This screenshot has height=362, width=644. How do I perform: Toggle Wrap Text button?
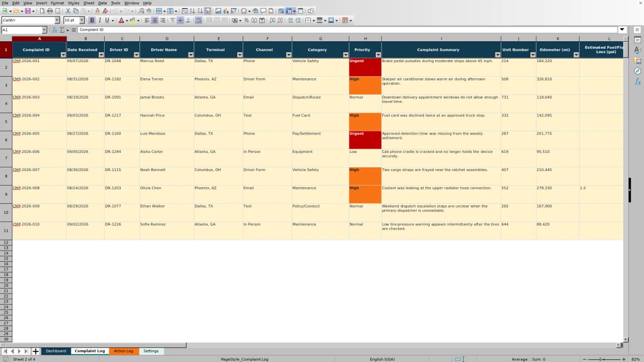coord(199,20)
